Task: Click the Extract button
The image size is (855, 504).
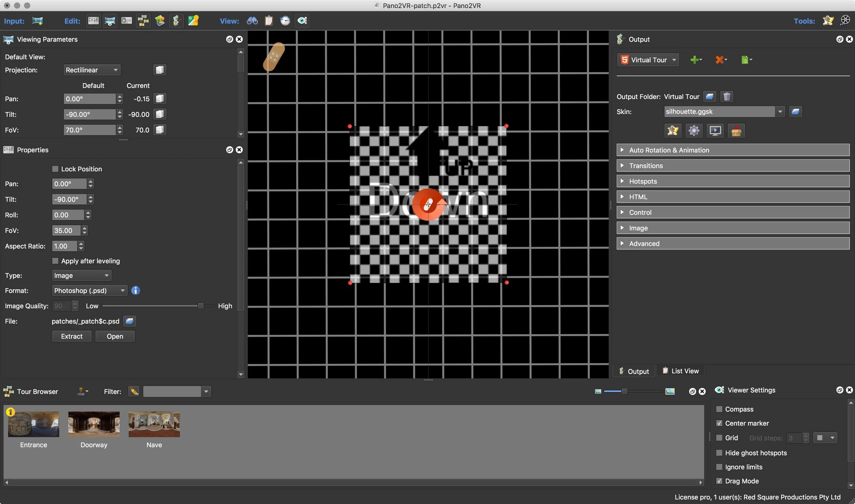Action: (72, 336)
